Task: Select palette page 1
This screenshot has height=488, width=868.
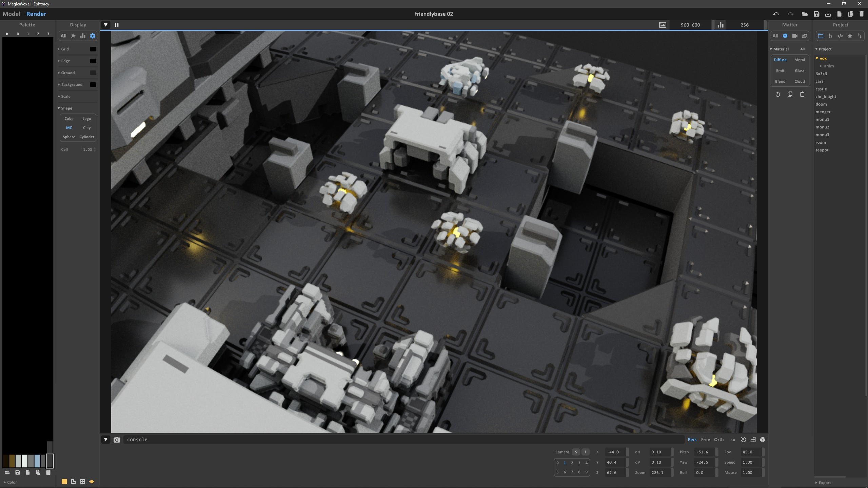Action: click(x=28, y=34)
